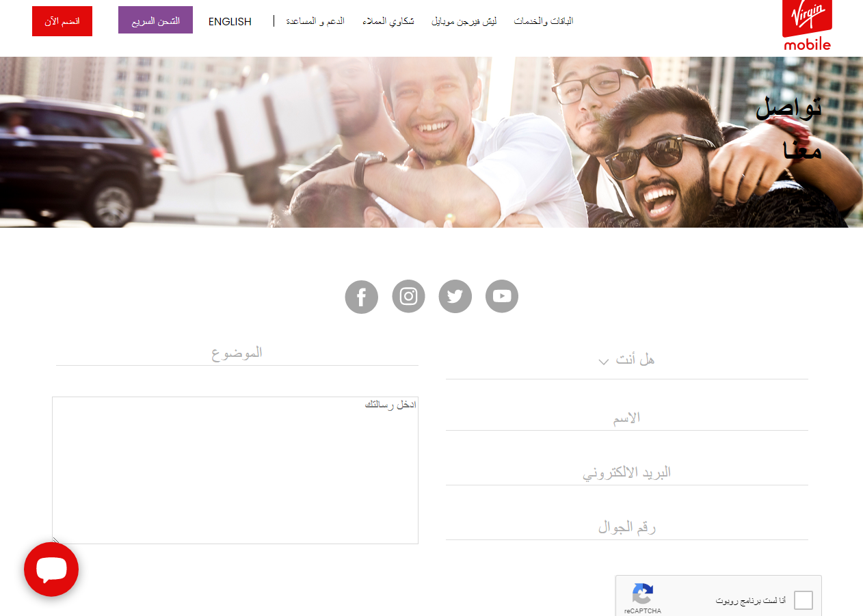The image size is (863, 616).
Task: Open the Facebook social icon
Action: (x=362, y=297)
